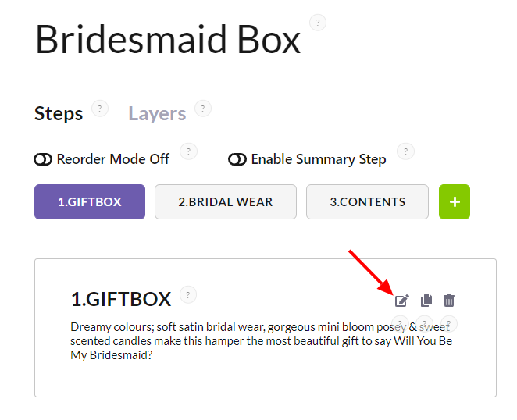Open the 2.BRIDAL WEAR step
517x420 pixels.
[x=226, y=202]
